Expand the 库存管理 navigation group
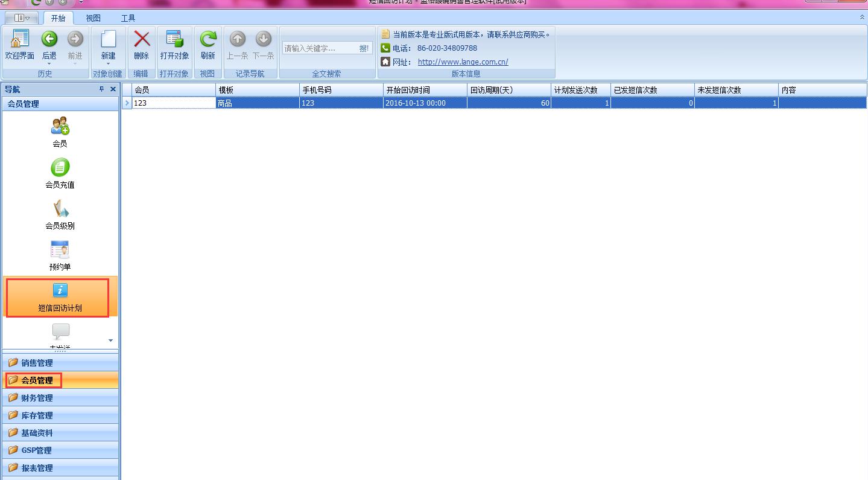Viewport: 868px width, 480px height. 37,415
